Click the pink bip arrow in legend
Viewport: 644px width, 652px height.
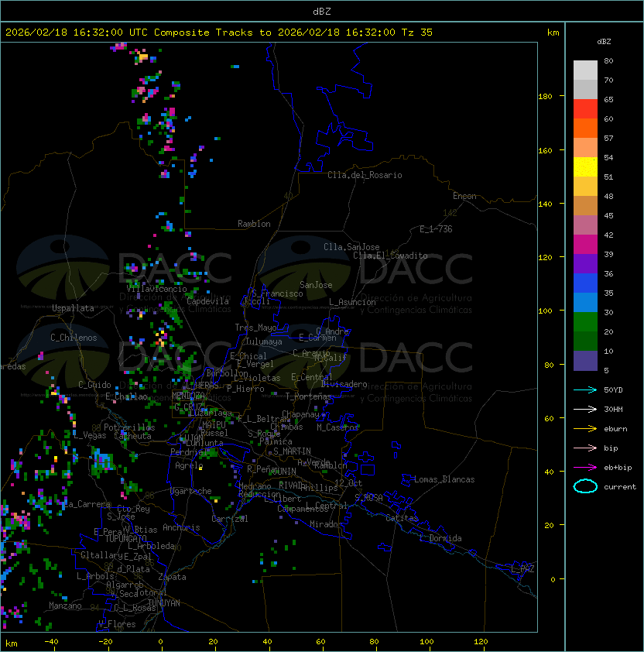(585, 448)
